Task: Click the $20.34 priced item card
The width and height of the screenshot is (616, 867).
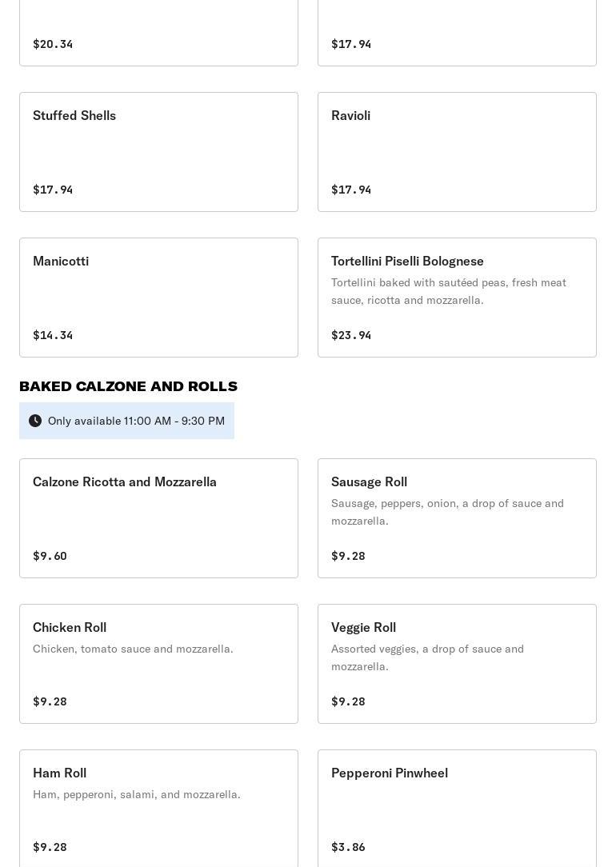Action: coord(158,32)
